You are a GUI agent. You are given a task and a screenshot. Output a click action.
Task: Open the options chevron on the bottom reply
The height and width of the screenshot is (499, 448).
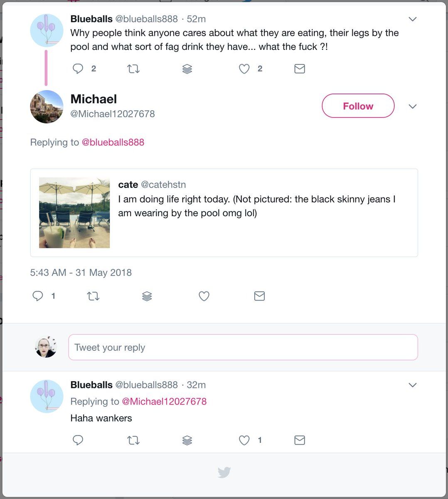pyautogui.click(x=413, y=385)
